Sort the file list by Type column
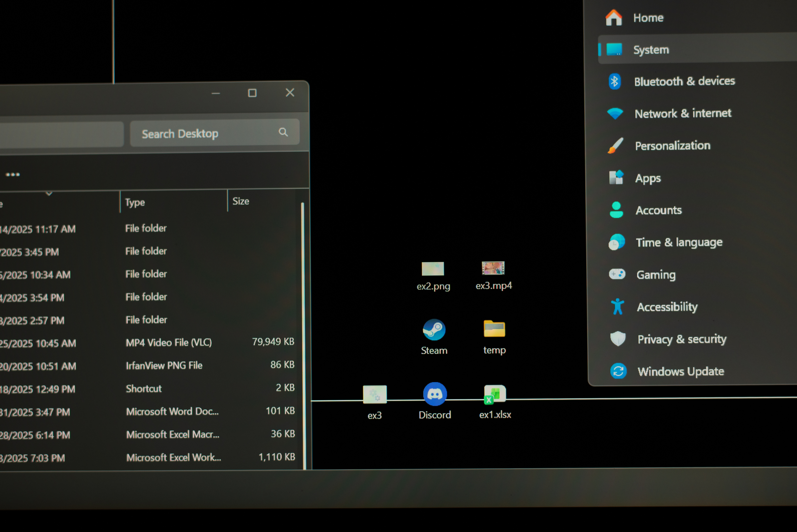 (135, 203)
